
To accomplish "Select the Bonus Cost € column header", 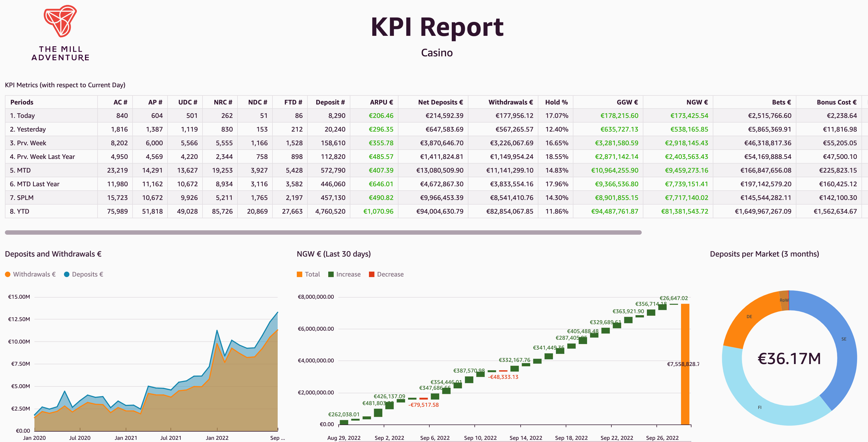I will point(836,102).
